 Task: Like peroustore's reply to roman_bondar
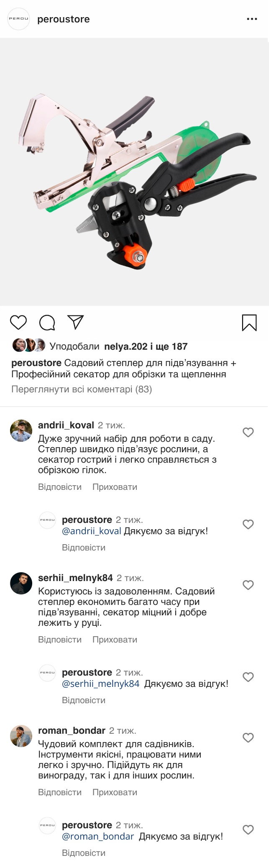point(248,830)
